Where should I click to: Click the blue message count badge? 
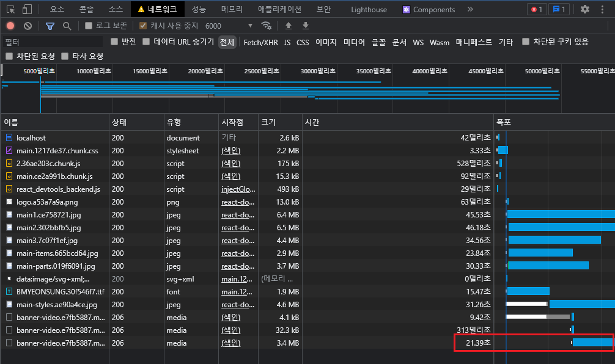click(x=559, y=9)
